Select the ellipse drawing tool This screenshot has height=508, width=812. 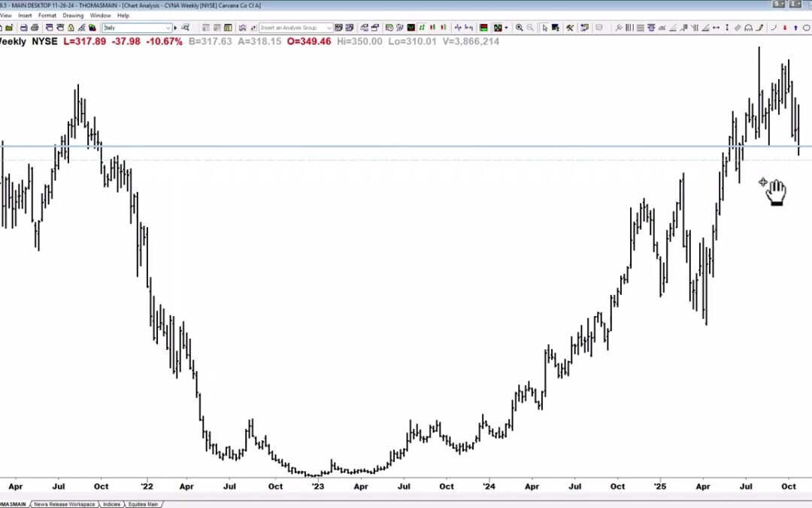[806, 28]
